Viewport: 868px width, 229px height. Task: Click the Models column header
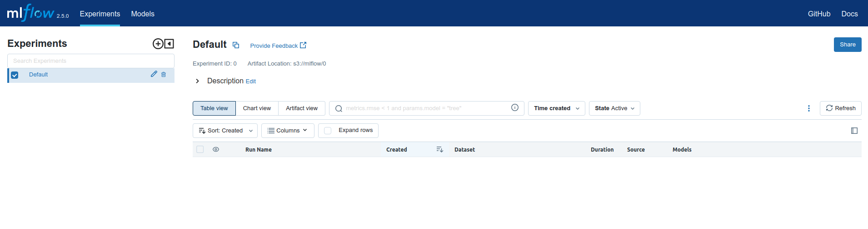coord(682,149)
